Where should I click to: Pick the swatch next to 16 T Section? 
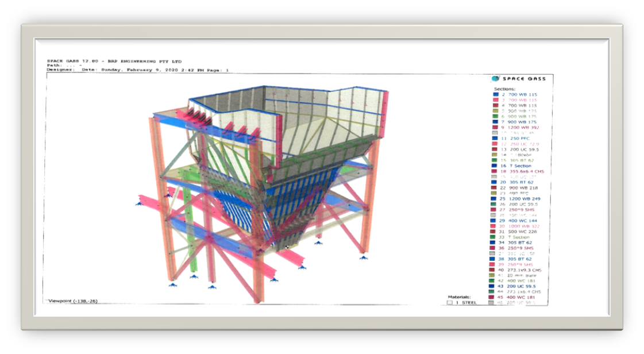(x=495, y=166)
